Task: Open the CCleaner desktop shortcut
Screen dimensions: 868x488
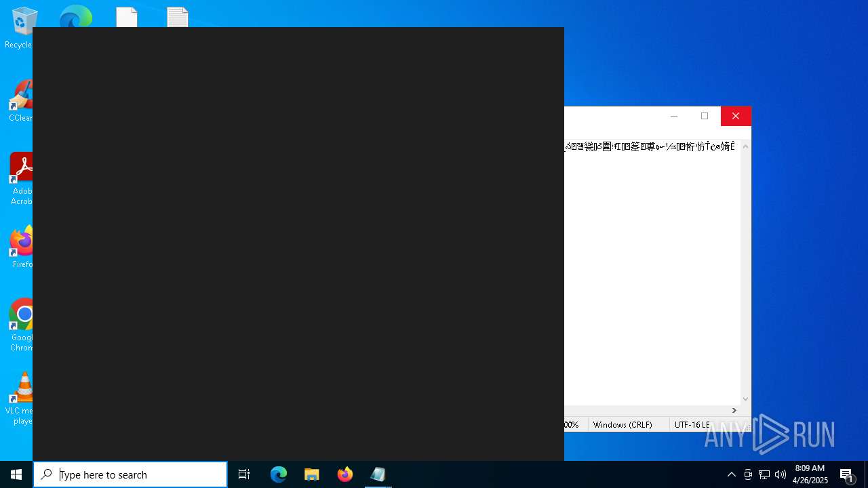Action: 22,100
